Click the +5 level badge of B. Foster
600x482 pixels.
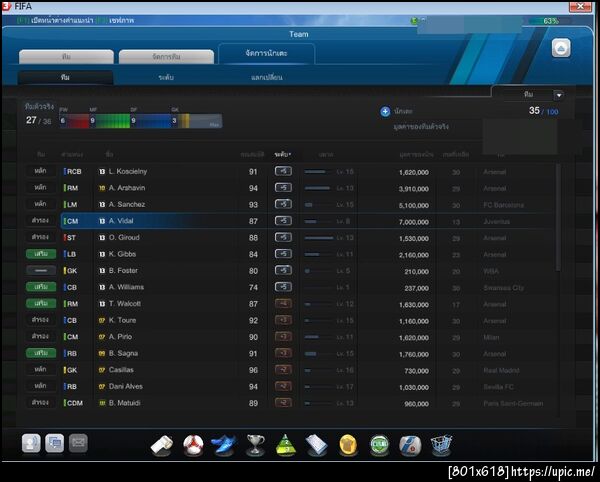pyautogui.click(x=283, y=270)
